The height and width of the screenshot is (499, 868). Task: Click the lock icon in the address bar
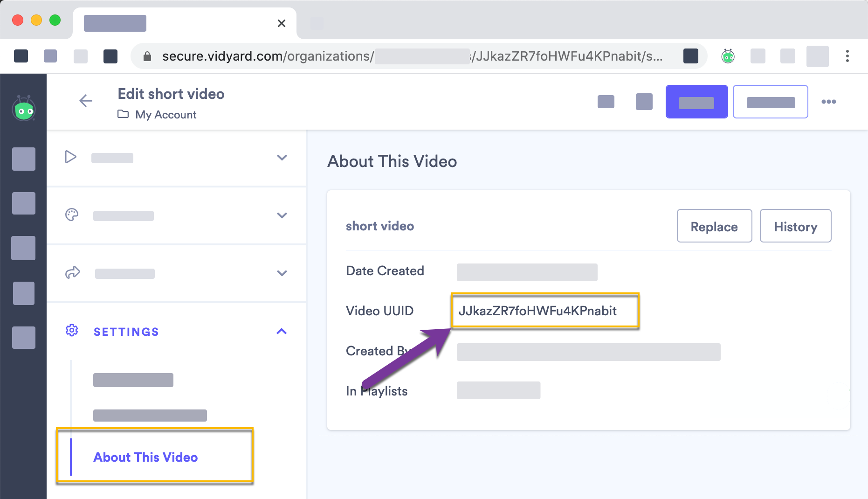(x=147, y=56)
